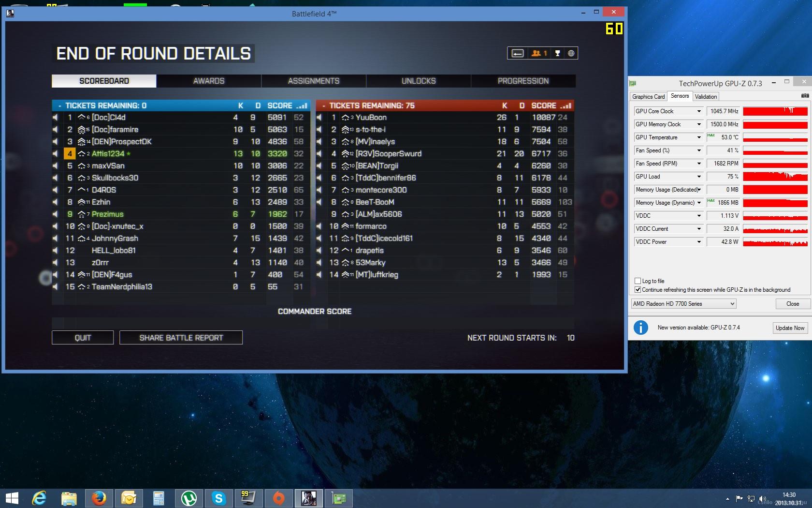Open the network tray icon
812x508 pixels.
[x=751, y=499]
